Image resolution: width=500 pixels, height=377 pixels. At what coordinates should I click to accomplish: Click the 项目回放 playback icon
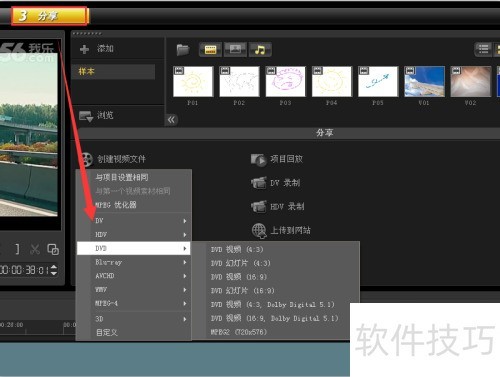pyautogui.click(x=258, y=160)
